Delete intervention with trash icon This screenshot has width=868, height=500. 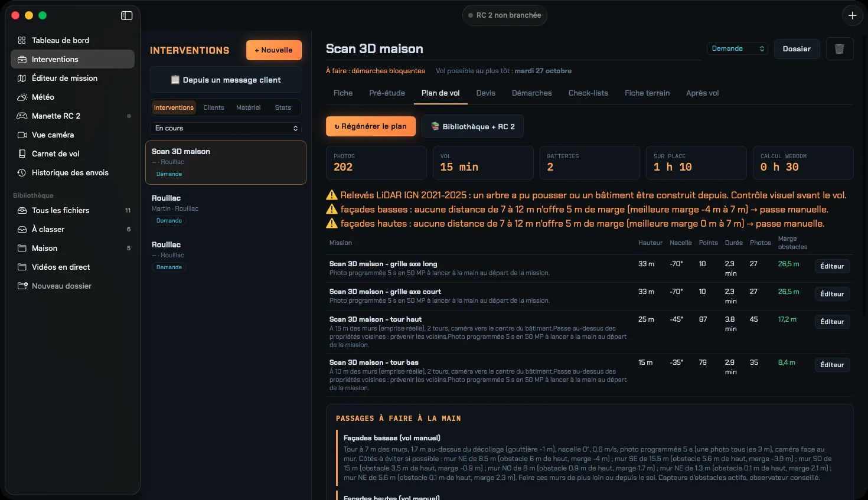pyautogui.click(x=839, y=49)
